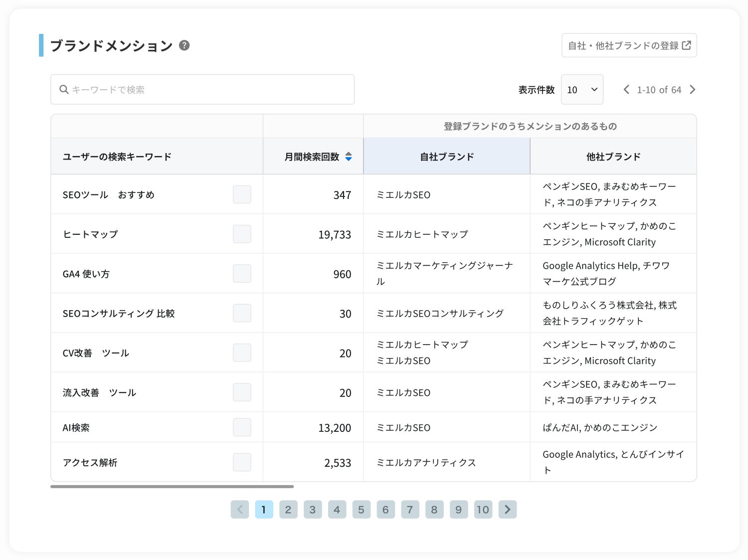Select page 5 in the pagination

[x=361, y=509]
